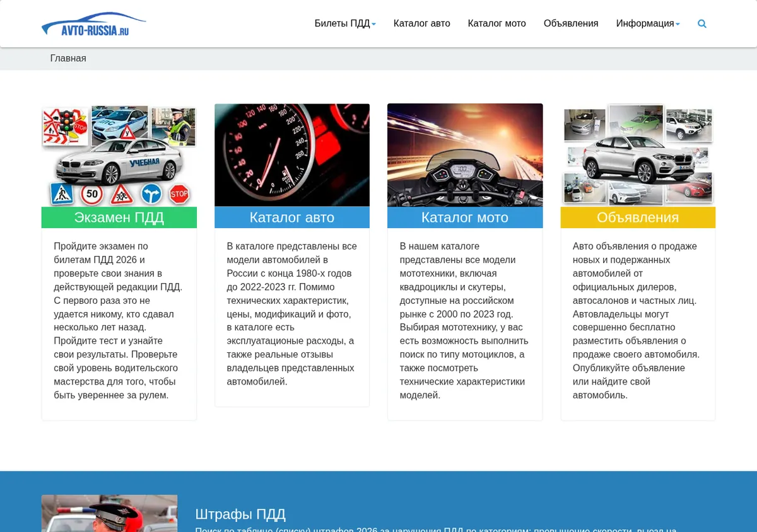
Task: Open the green Экзамен ПДД heading
Action: coord(119,217)
